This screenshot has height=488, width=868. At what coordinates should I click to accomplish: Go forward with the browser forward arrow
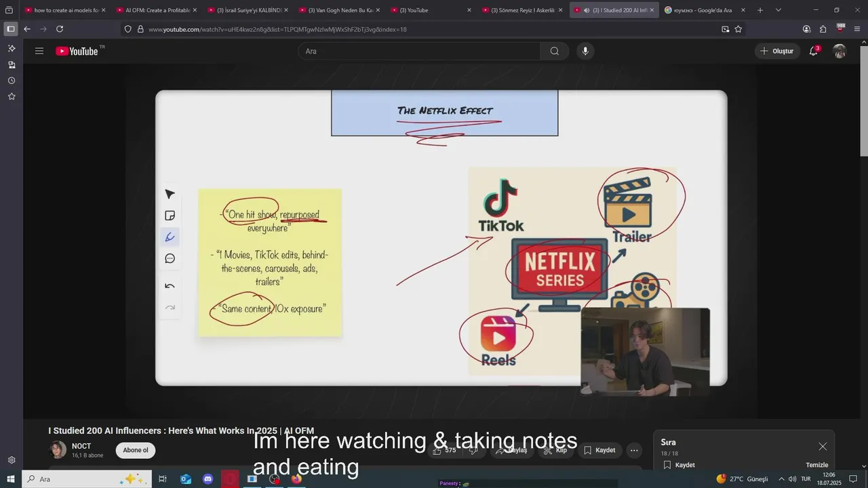click(x=43, y=29)
